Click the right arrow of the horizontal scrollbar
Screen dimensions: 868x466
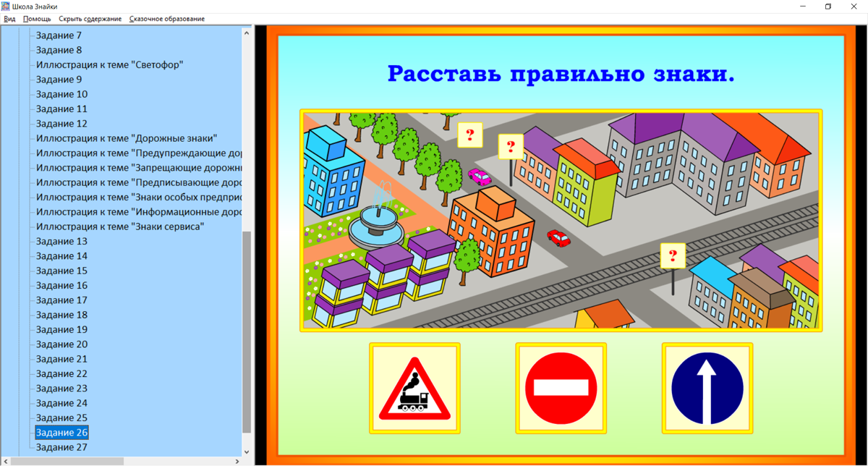[x=237, y=459]
